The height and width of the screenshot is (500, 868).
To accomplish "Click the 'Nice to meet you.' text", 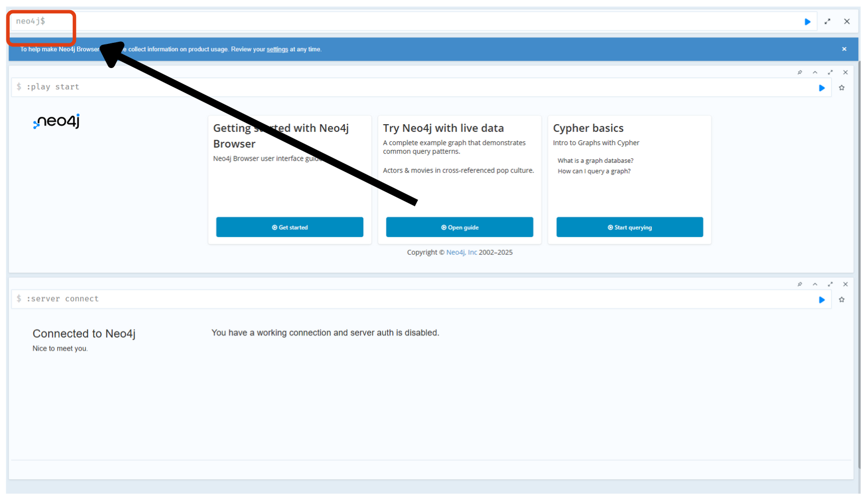I will (60, 349).
